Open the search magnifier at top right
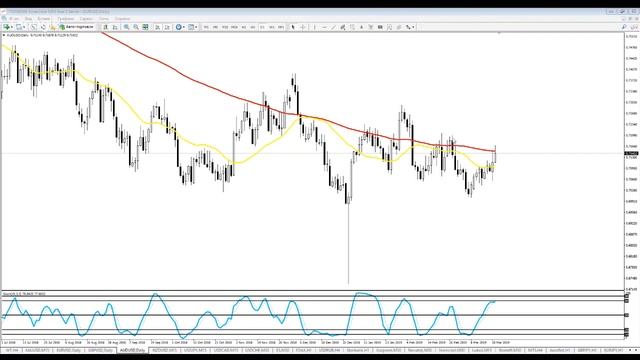 click(624, 27)
